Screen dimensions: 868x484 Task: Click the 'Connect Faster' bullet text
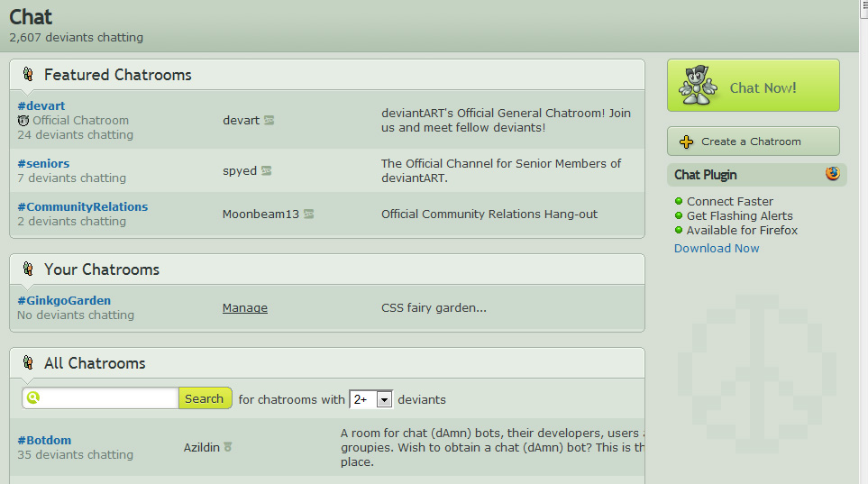(729, 201)
